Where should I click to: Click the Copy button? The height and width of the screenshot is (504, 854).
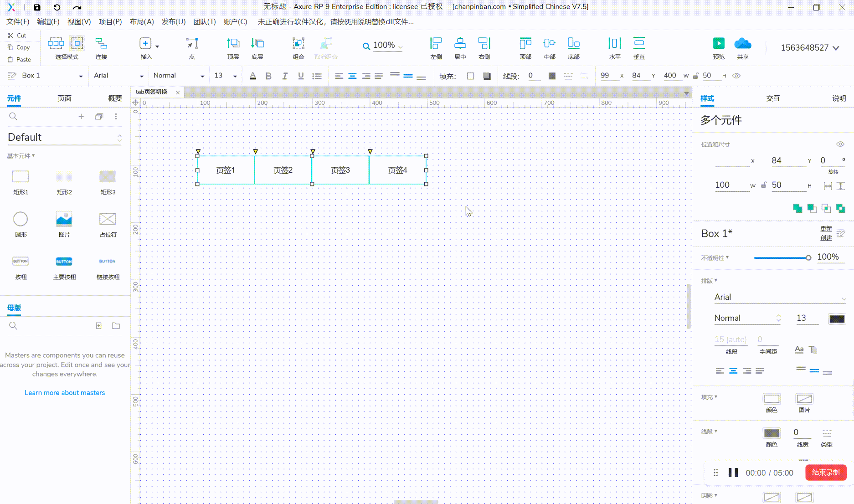(19, 47)
